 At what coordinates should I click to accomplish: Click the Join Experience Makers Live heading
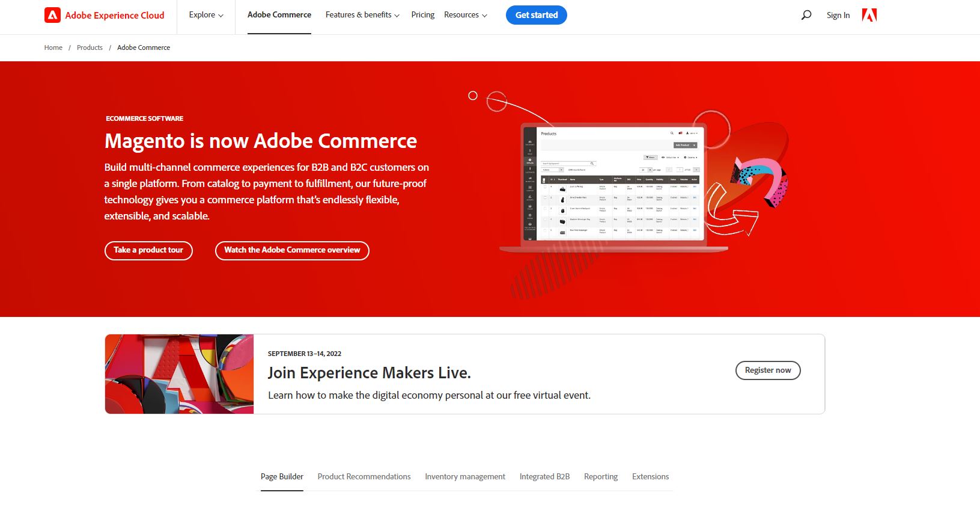pyautogui.click(x=370, y=373)
